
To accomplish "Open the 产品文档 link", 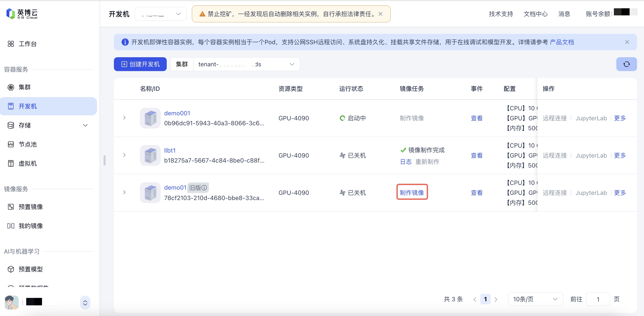I will pyautogui.click(x=561, y=42).
